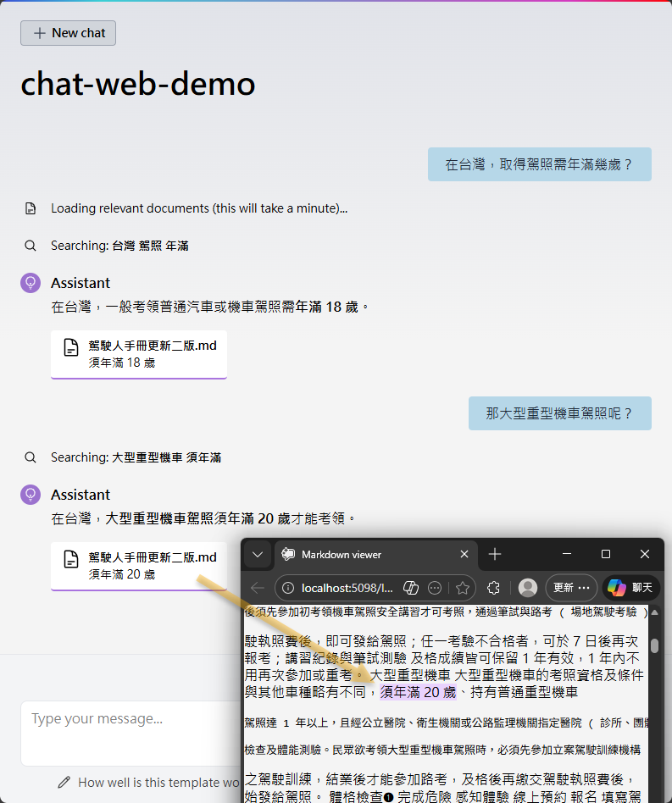View site information icon in address bar
The height and width of the screenshot is (803, 672).
[287, 588]
